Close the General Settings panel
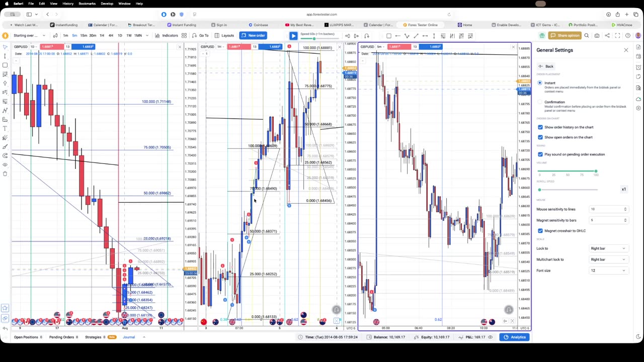The image size is (644, 362). (x=626, y=50)
